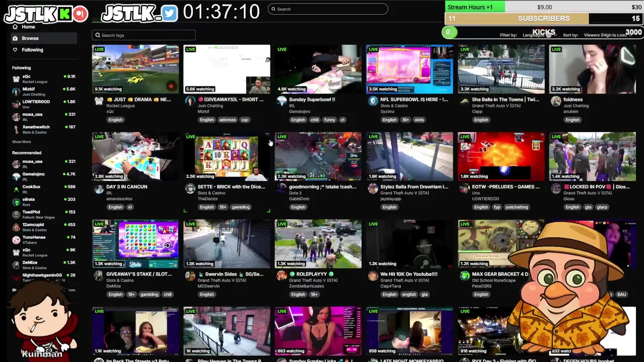The width and height of the screenshot is (644, 362).
Task: Click streamer avatar beside foidness stream title
Action: coord(555,101)
